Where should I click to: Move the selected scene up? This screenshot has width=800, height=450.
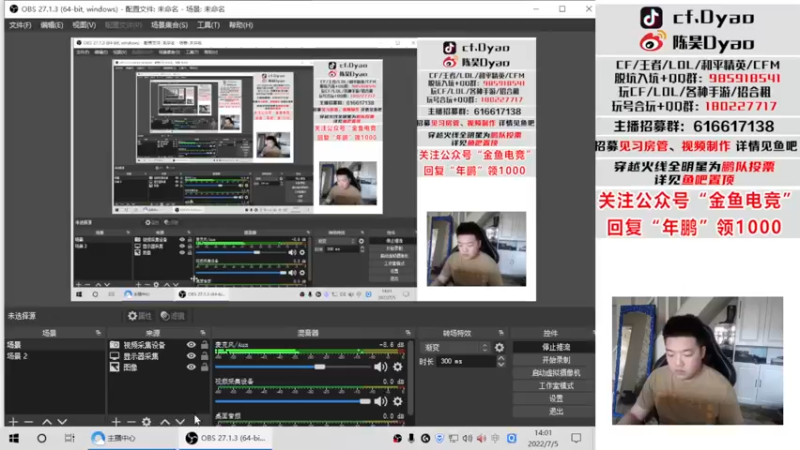(47, 422)
